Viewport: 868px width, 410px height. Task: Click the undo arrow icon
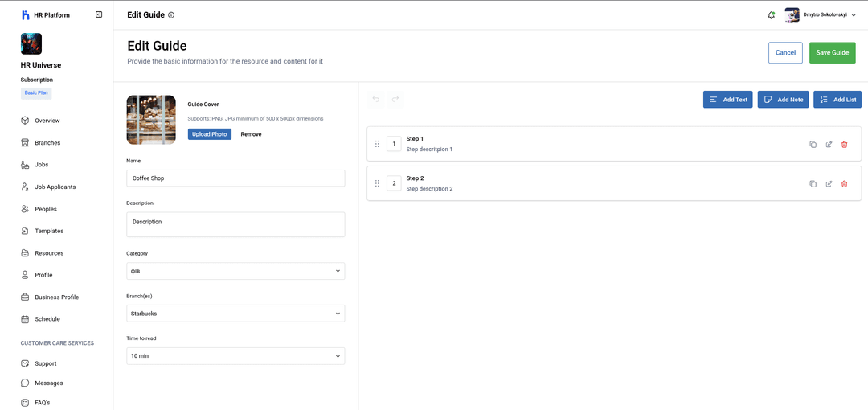pos(376,100)
